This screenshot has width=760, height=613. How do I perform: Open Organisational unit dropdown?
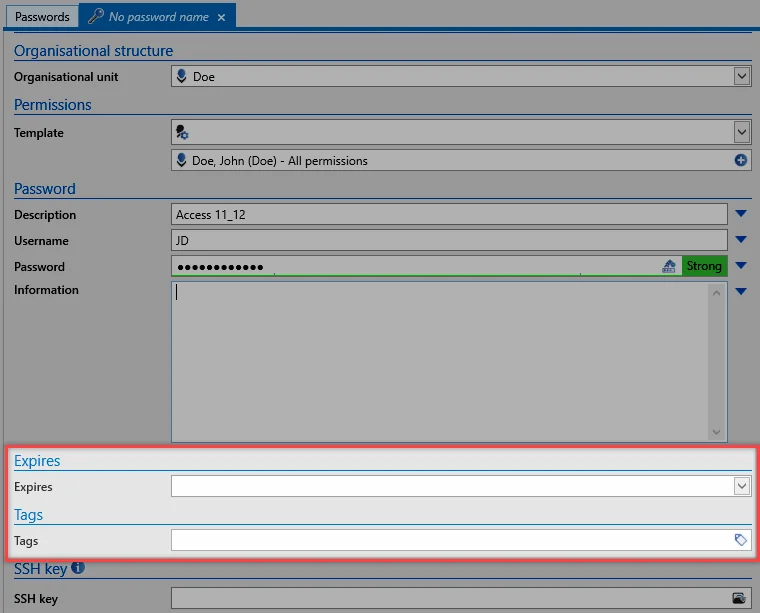coord(742,76)
